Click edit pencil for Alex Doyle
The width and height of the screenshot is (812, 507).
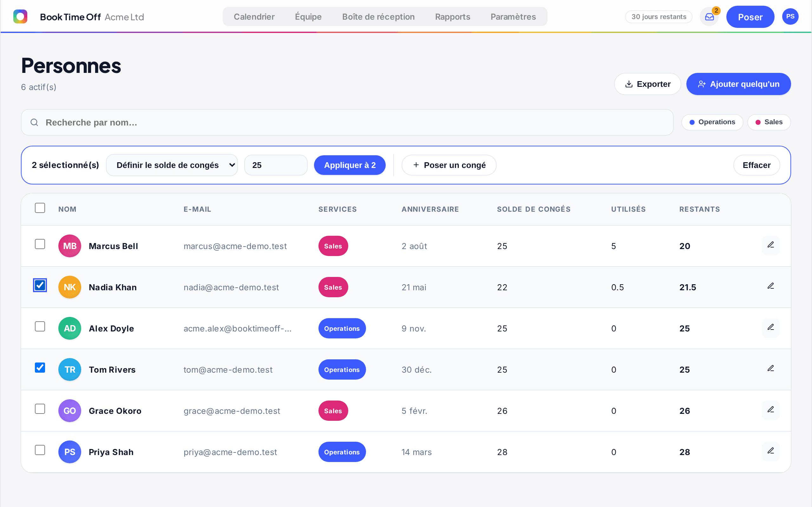tap(770, 328)
